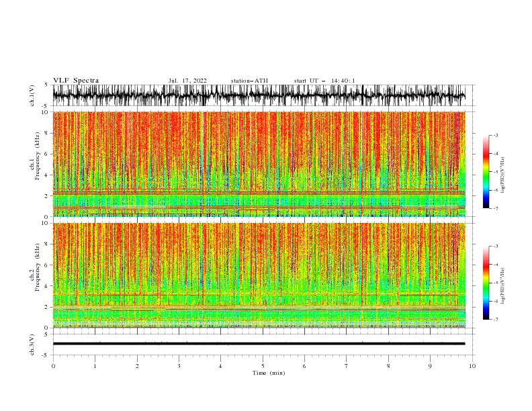
Task: Click the -3 label on ch.2 color bar
Action: pos(496,246)
